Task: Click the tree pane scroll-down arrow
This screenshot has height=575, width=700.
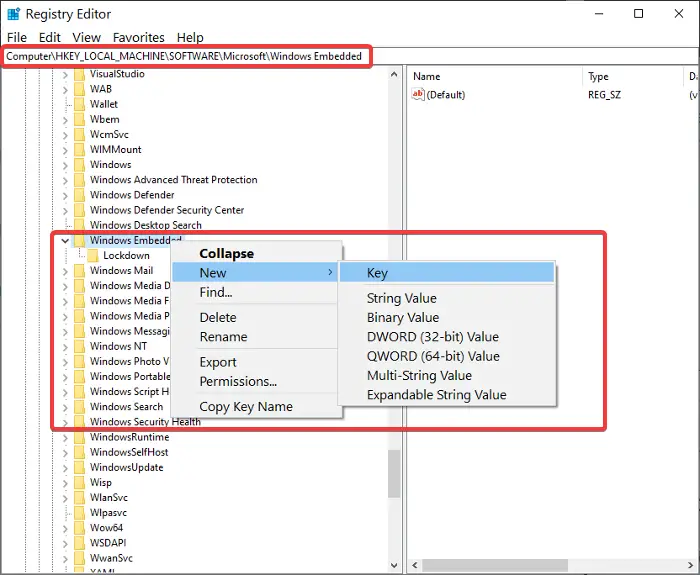Action: pos(394,565)
